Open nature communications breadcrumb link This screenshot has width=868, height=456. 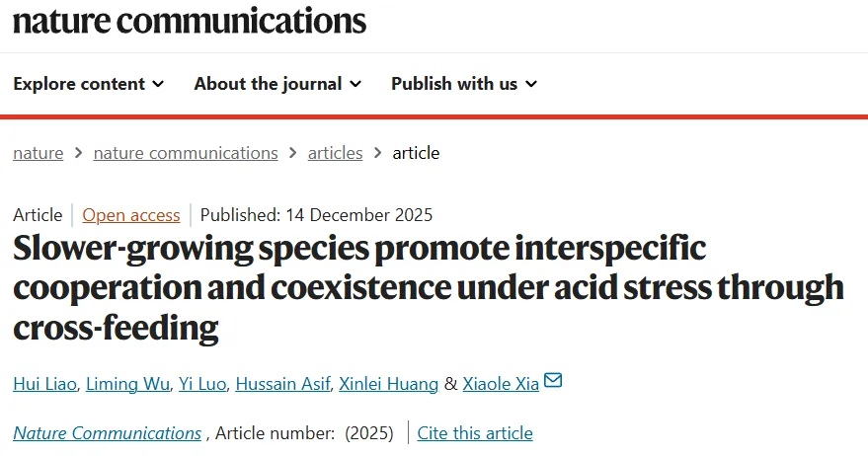coord(186,153)
